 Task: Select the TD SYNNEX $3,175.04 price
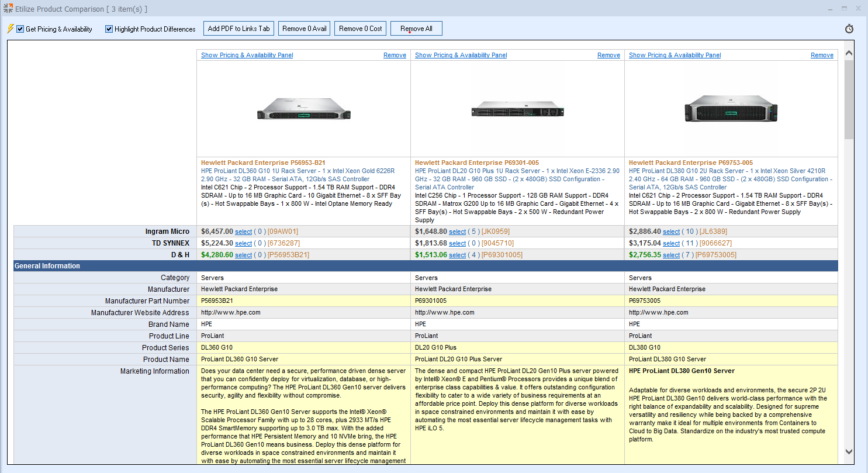point(671,243)
